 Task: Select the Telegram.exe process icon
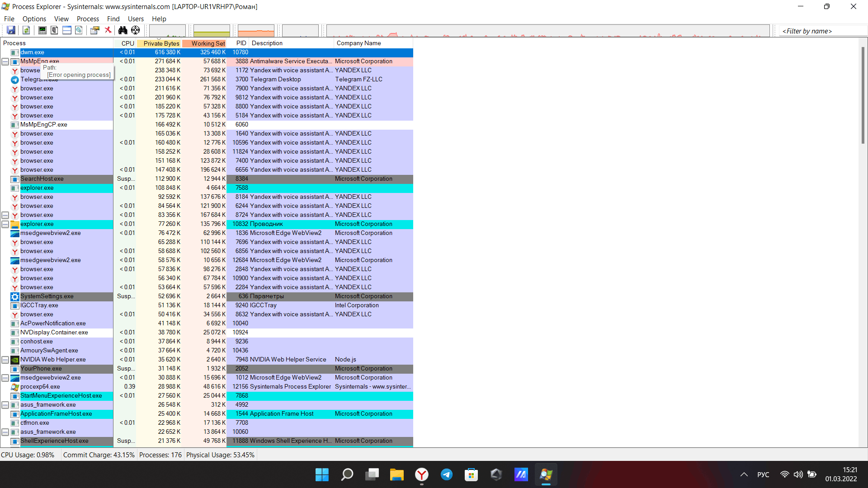[14, 80]
